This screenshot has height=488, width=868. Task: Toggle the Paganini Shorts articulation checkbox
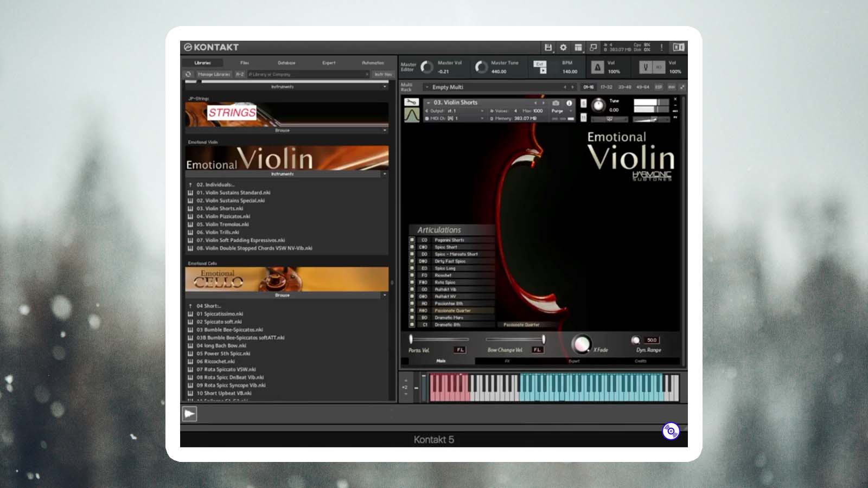pyautogui.click(x=412, y=240)
